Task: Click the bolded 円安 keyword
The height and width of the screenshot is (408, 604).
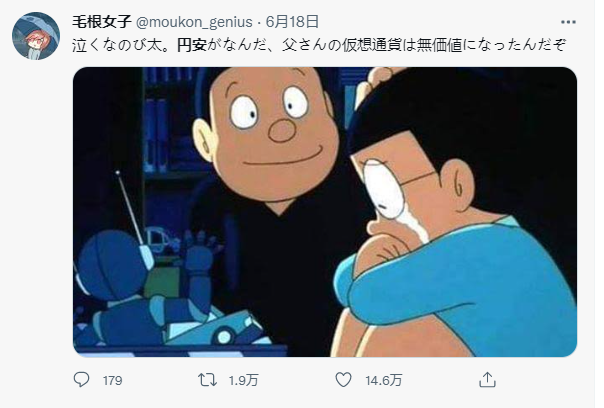Action: click(192, 45)
